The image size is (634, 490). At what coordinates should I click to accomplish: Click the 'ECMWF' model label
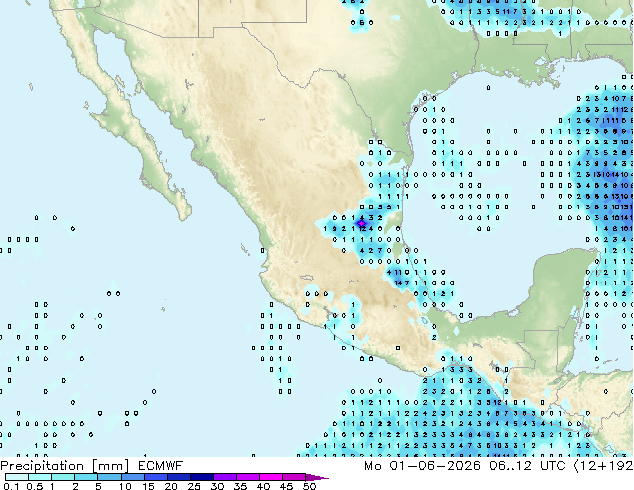(x=161, y=466)
